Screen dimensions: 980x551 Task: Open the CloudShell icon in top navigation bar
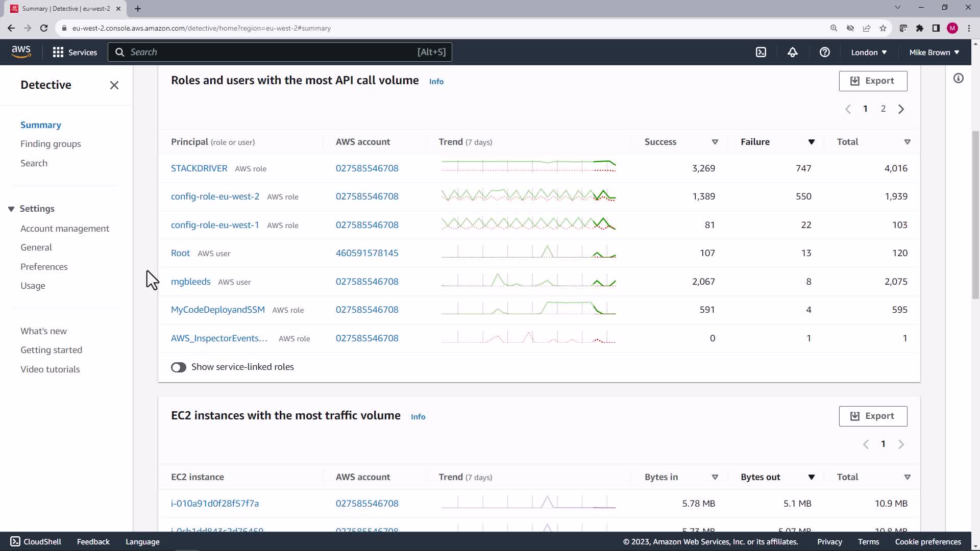point(761,52)
